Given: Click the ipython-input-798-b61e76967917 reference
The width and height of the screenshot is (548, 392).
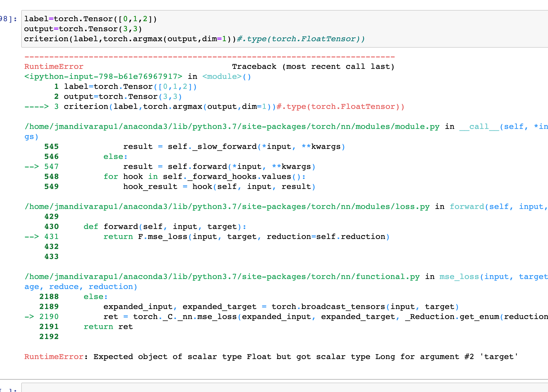Looking at the screenshot, I should pos(103,77).
